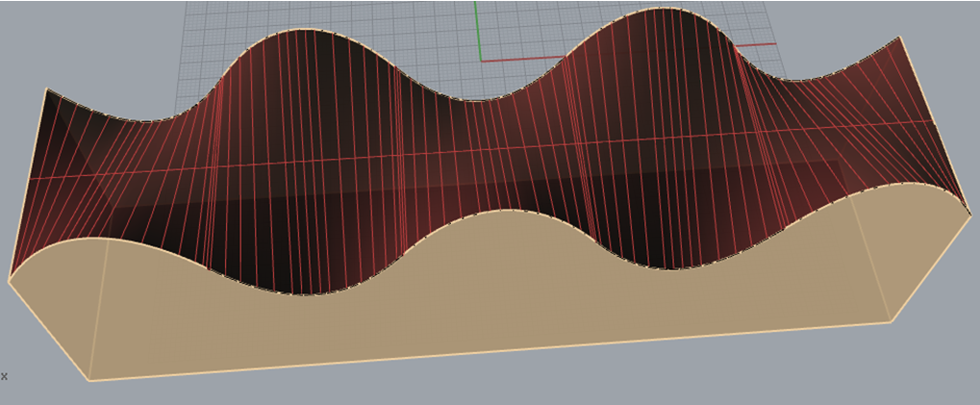The height and width of the screenshot is (405, 980).
Task: Select the bottom-left corner vertex of the solid
Action: [89, 381]
